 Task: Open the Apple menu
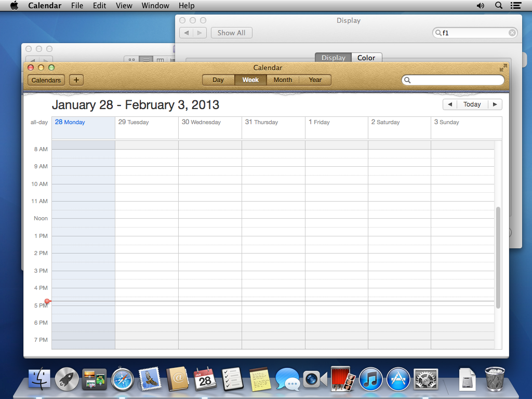[x=14, y=5]
